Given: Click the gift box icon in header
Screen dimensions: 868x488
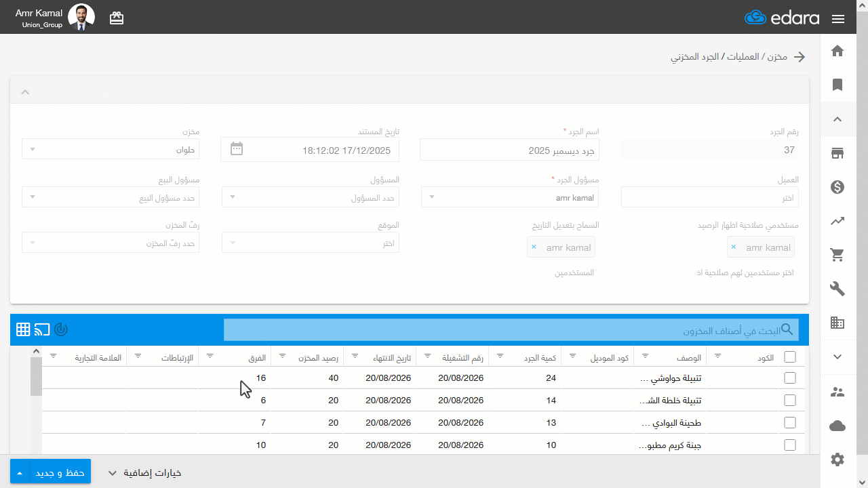Looking at the screenshot, I should (117, 18).
